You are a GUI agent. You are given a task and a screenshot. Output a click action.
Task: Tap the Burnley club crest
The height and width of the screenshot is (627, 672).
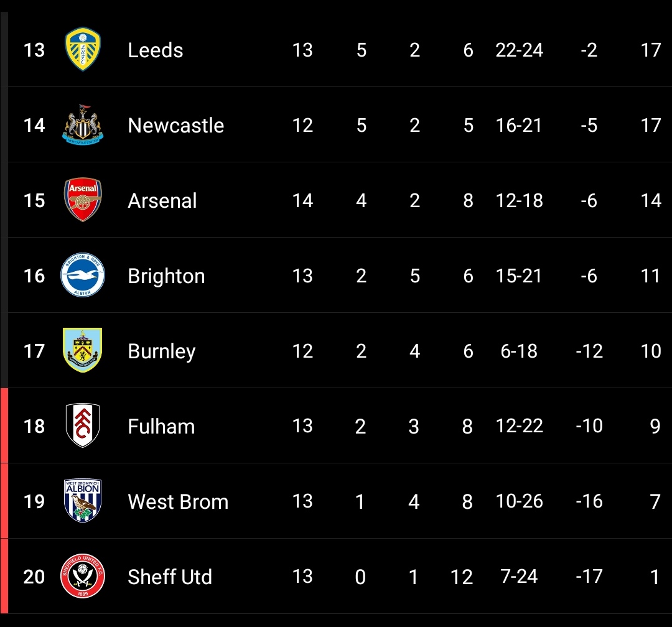pyautogui.click(x=83, y=350)
